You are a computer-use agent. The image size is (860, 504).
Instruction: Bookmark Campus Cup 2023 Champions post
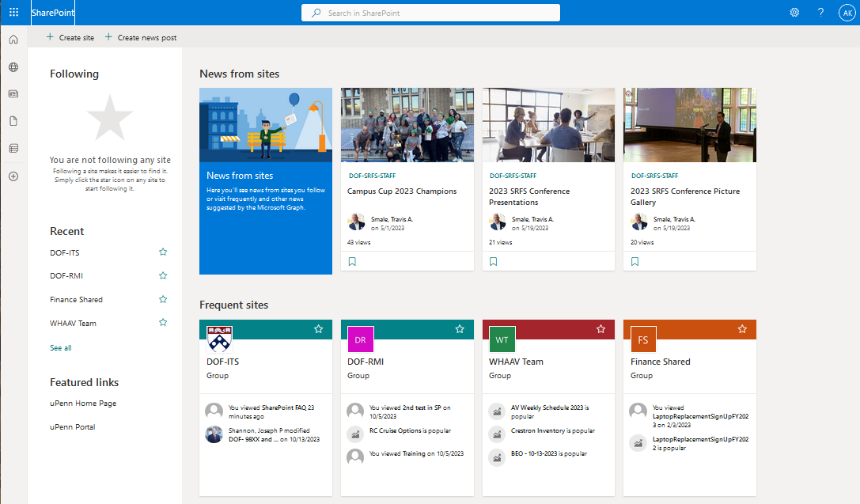pos(352,262)
